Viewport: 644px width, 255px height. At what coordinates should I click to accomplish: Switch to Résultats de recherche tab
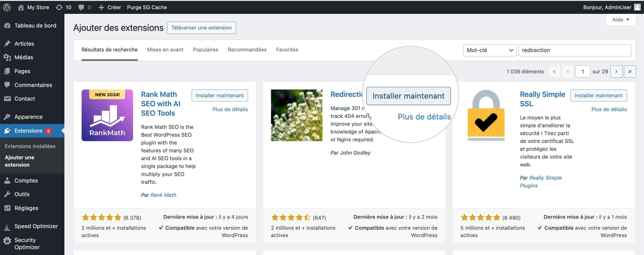[x=109, y=50]
